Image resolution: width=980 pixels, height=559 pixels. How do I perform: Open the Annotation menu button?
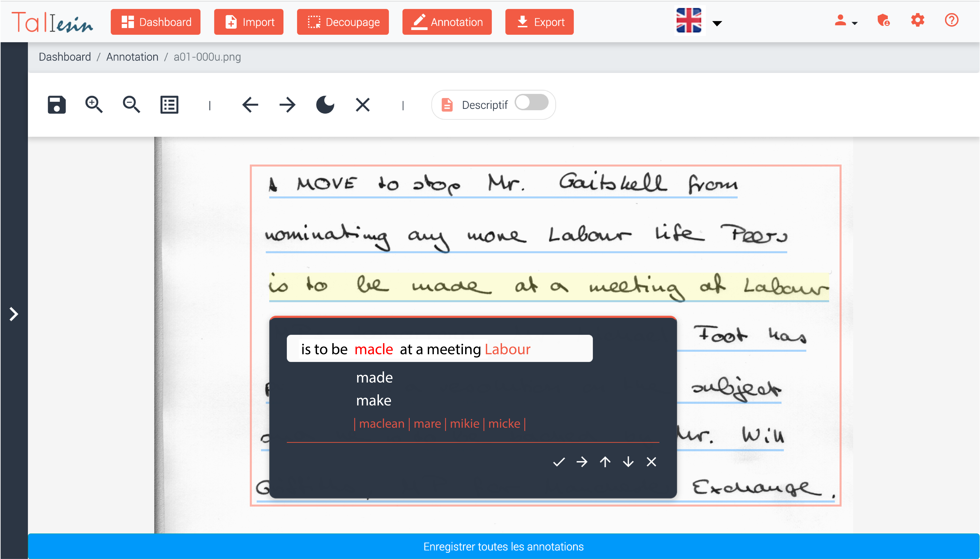coord(447,22)
